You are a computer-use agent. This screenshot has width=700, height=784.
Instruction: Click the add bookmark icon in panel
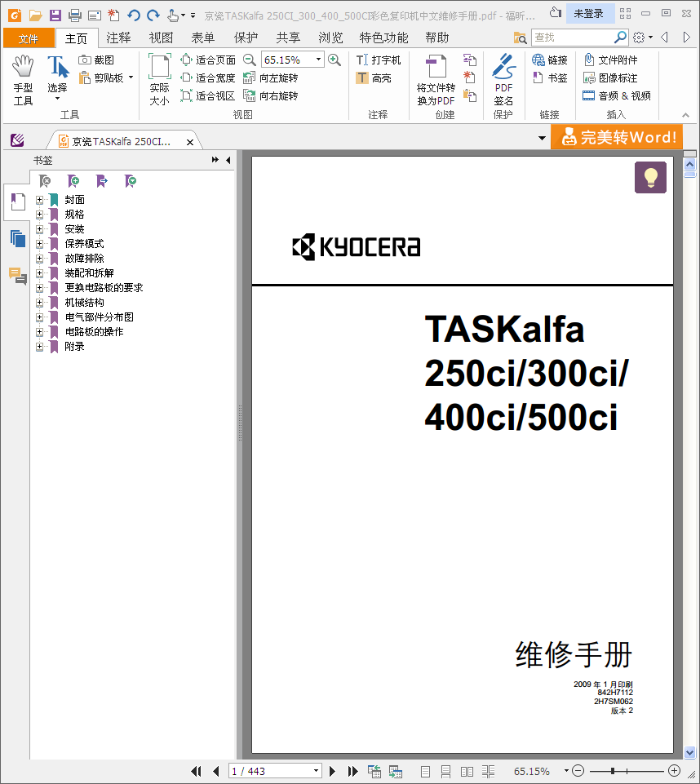click(x=73, y=181)
